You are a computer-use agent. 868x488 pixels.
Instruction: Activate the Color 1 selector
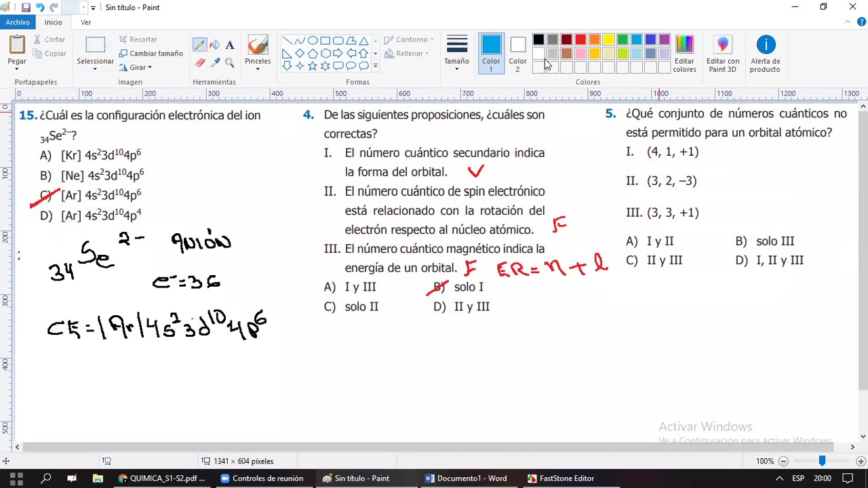(491, 54)
